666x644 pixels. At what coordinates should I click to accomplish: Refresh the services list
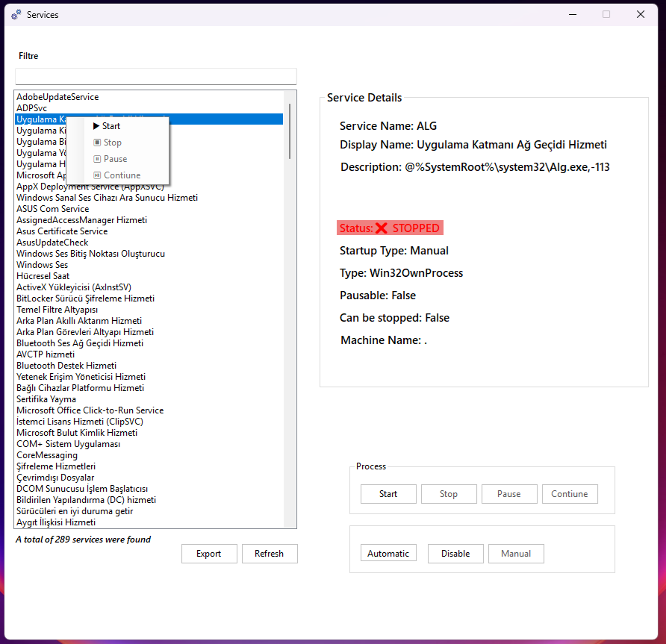point(269,554)
